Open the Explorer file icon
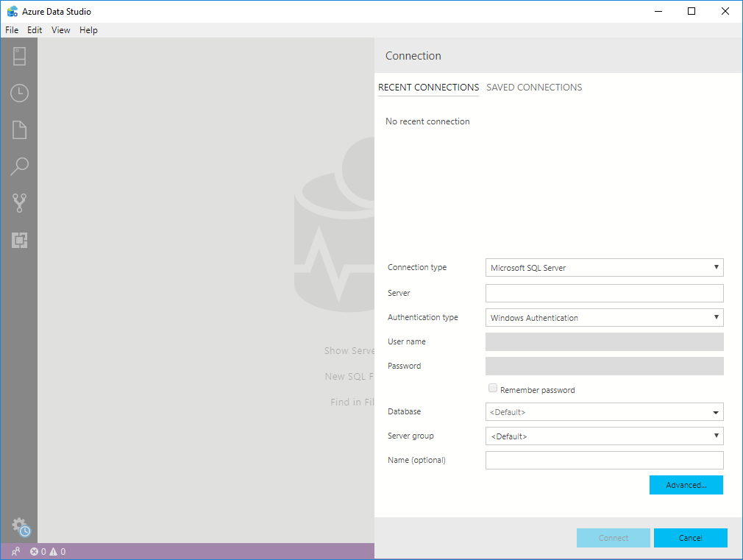Screen dimensions: 743x560 [19, 130]
